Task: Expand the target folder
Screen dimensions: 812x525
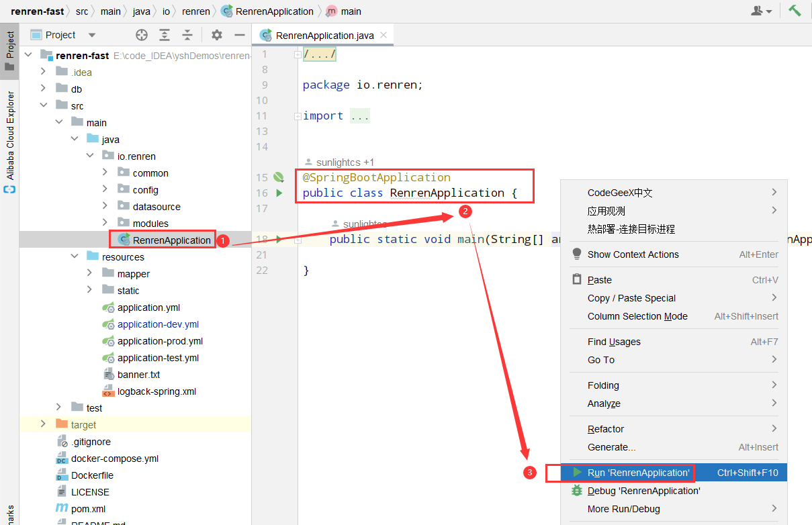Action: tap(43, 424)
